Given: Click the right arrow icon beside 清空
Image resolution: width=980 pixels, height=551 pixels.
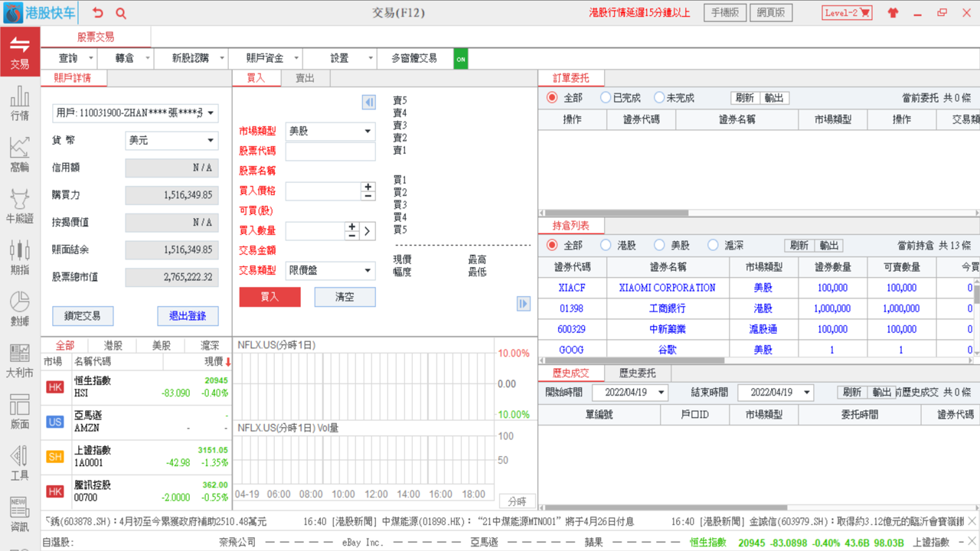Looking at the screenshot, I should [524, 304].
